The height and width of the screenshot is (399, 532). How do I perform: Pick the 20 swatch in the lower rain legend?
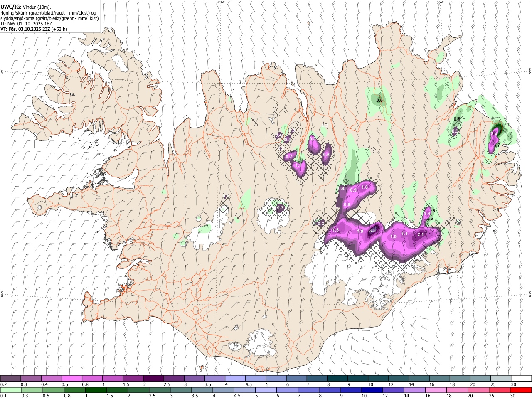478,390
